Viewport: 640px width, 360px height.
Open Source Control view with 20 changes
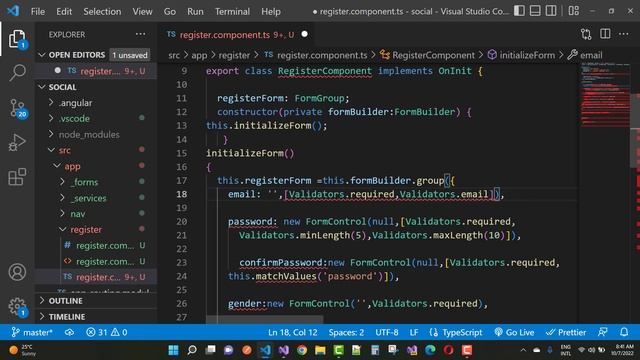(17, 108)
